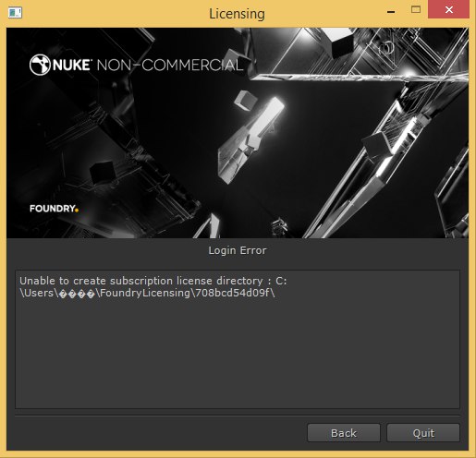Click the 'NON-COMMERCIAL' banner text
The height and width of the screenshot is (458, 476).
click(170, 66)
